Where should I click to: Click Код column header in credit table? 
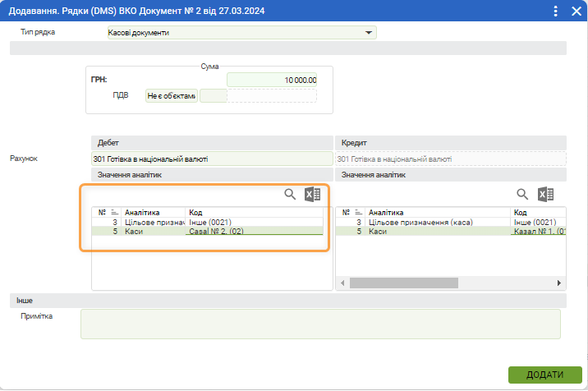coord(534,212)
